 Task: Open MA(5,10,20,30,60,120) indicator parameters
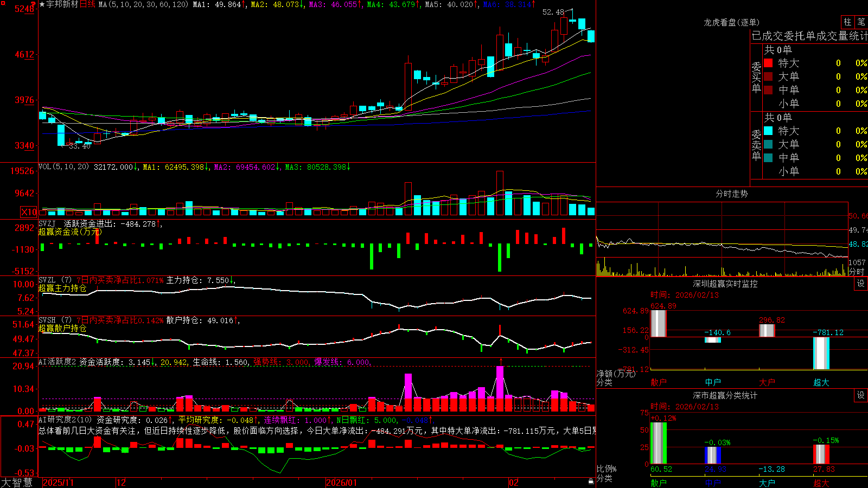point(143,4)
